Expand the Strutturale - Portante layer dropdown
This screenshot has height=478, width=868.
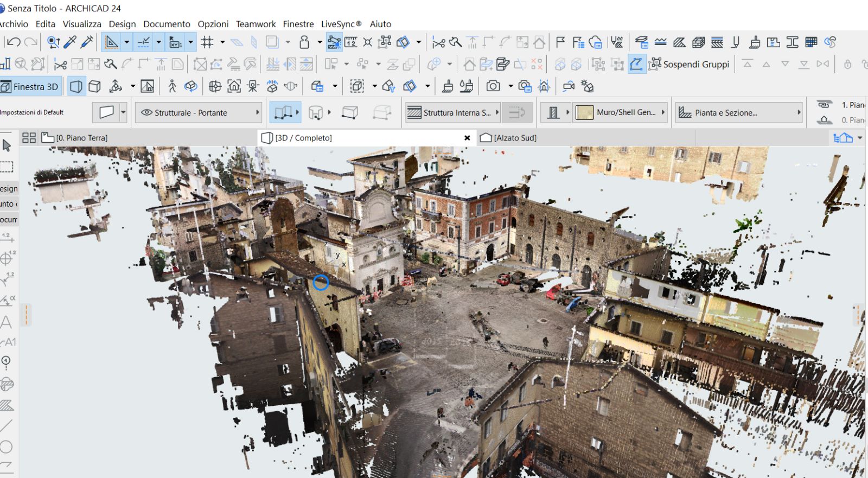click(199, 113)
